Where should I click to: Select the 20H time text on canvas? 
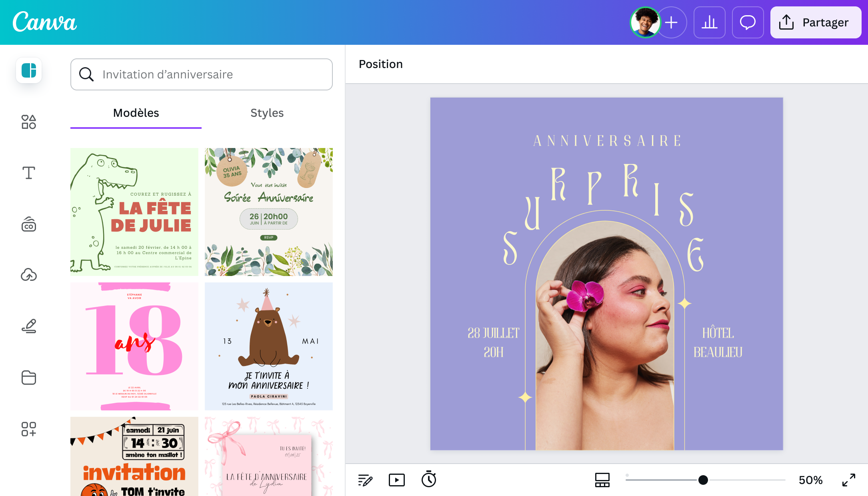click(494, 352)
